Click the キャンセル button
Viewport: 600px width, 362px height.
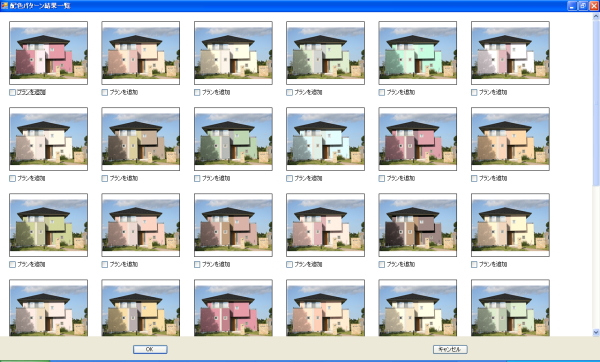pos(450,349)
